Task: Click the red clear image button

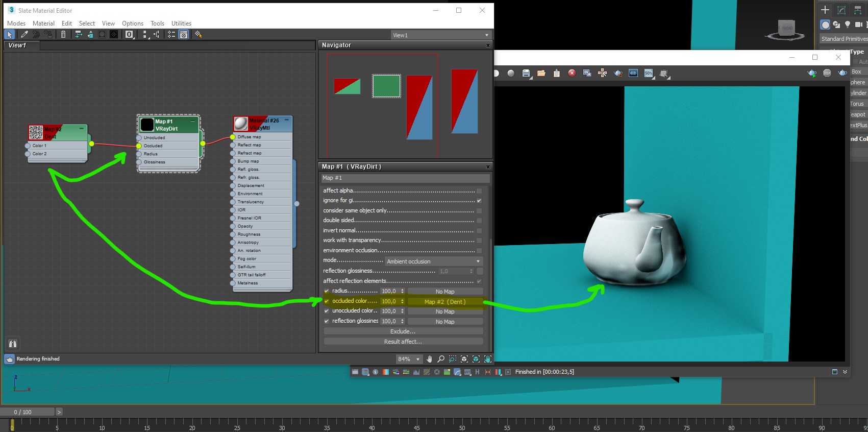Action: pos(572,73)
